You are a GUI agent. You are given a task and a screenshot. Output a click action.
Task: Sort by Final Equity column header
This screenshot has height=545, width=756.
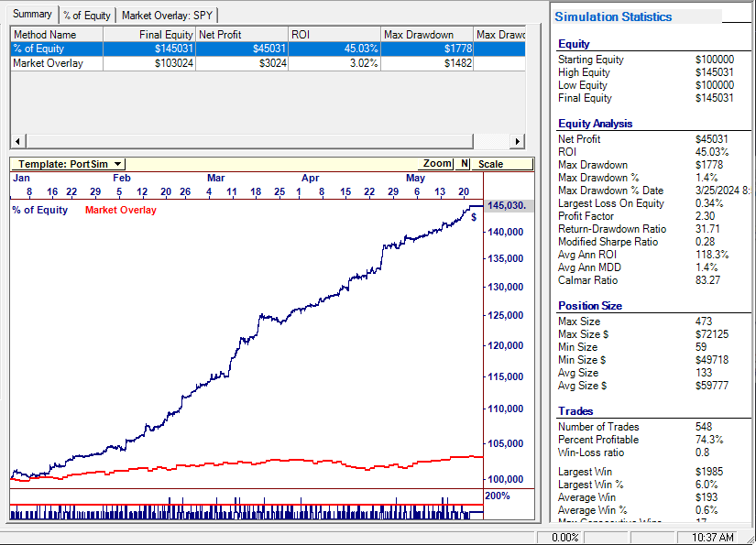(x=149, y=35)
